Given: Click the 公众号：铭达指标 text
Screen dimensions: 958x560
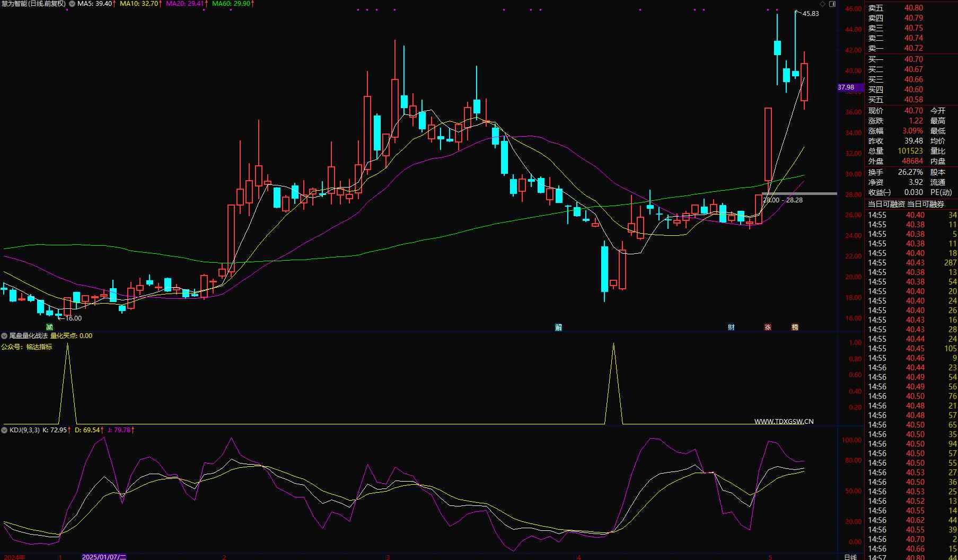Looking at the screenshot, I should click(x=27, y=346).
